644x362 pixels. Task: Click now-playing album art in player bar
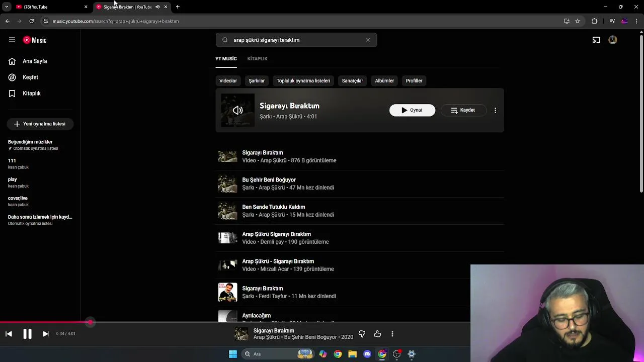pyautogui.click(x=242, y=334)
